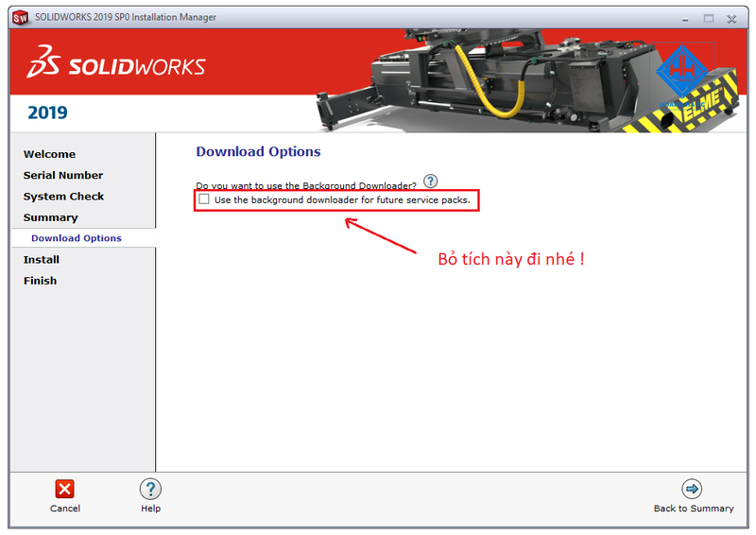Click the 'Use the background downloader for future service packs.' label
Image resolution: width=756 pixels, height=535 pixels.
tap(342, 199)
